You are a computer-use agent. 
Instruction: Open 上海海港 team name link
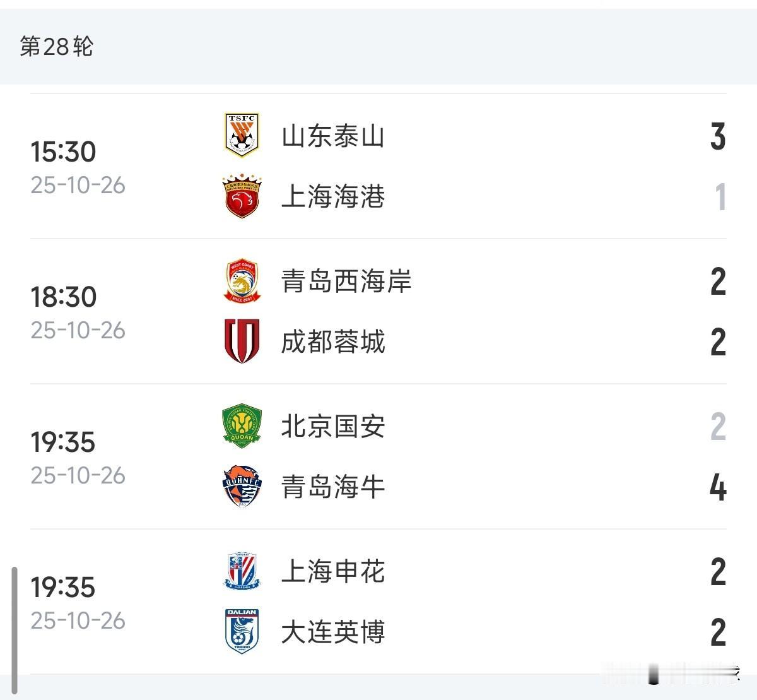pyautogui.click(x=333, y=196)
